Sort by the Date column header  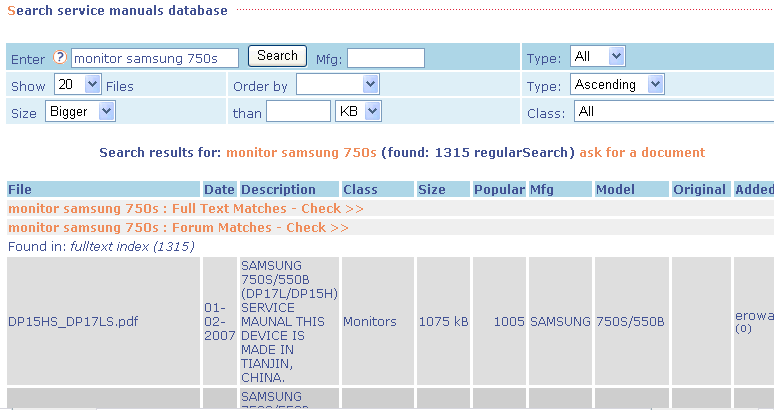(x=219, y=189)
